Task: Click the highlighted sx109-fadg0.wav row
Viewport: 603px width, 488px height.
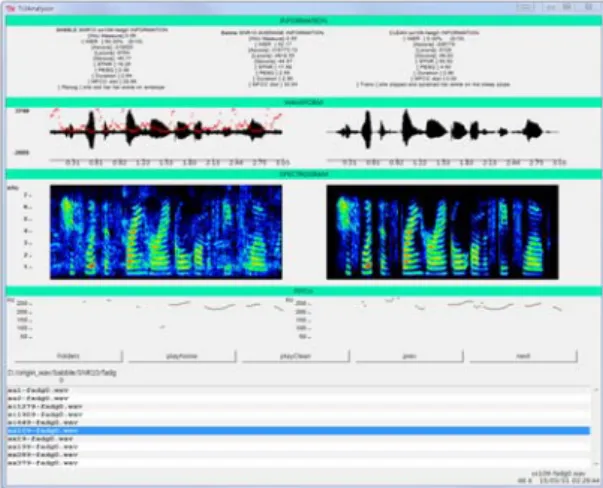Action: (x=298, y=431)
